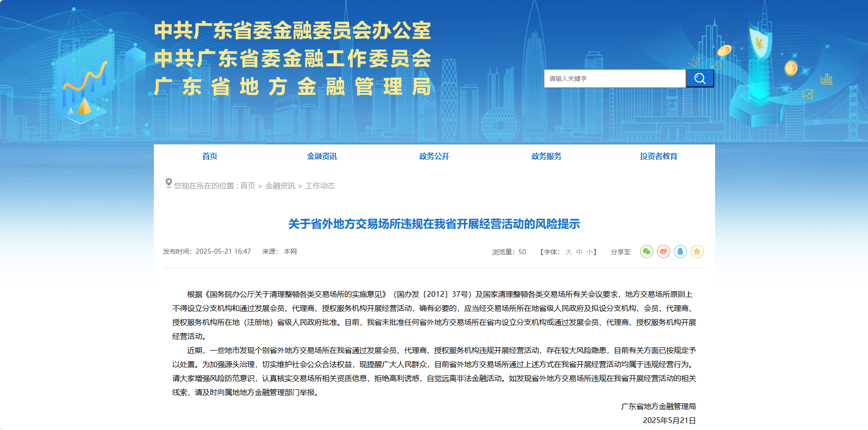Open the 投资者教育 navigation menu

(x=658, y=156)
